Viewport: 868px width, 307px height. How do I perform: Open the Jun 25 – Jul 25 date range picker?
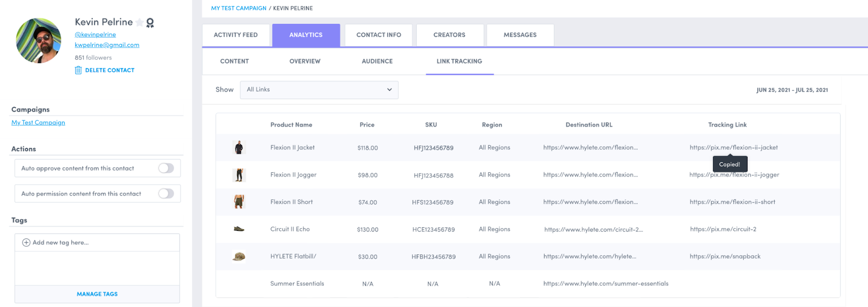point(792,90)
